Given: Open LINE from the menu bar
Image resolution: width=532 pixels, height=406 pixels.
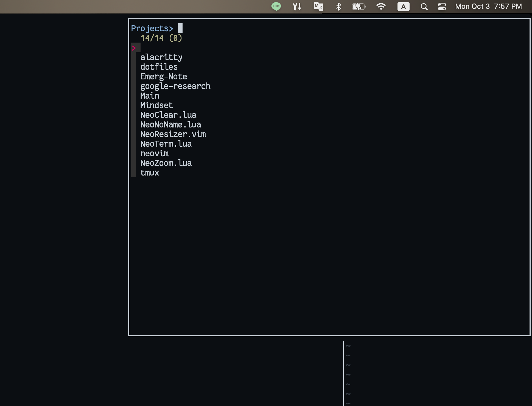Looking at the screenshot, I should [276, 6].
